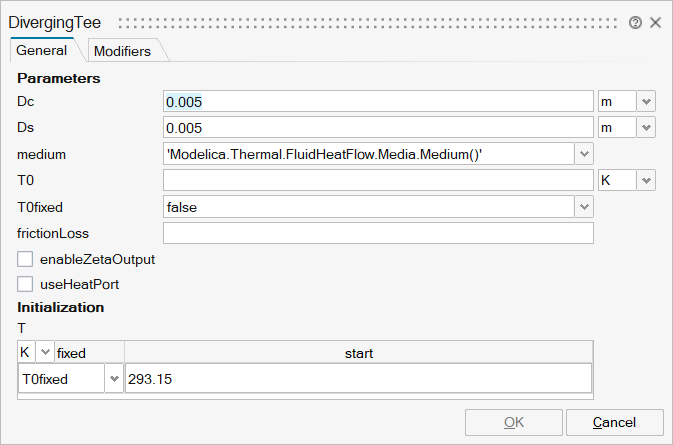Click the help question mark icon
Viewport: 673px width, 445px height.
pos(635,22)
